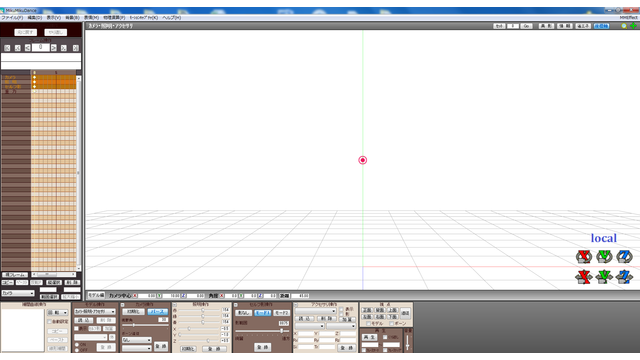Toggle the repeat checkbox in the playback panel
The width and height of the screenshot is (640, 360).
coord(385,337)
